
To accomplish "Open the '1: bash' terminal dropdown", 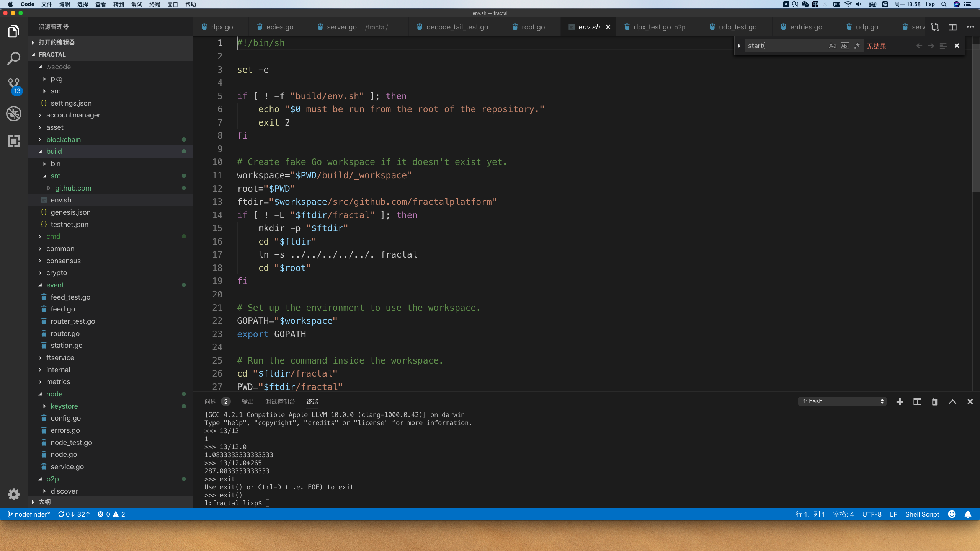I will coord(842,401).
